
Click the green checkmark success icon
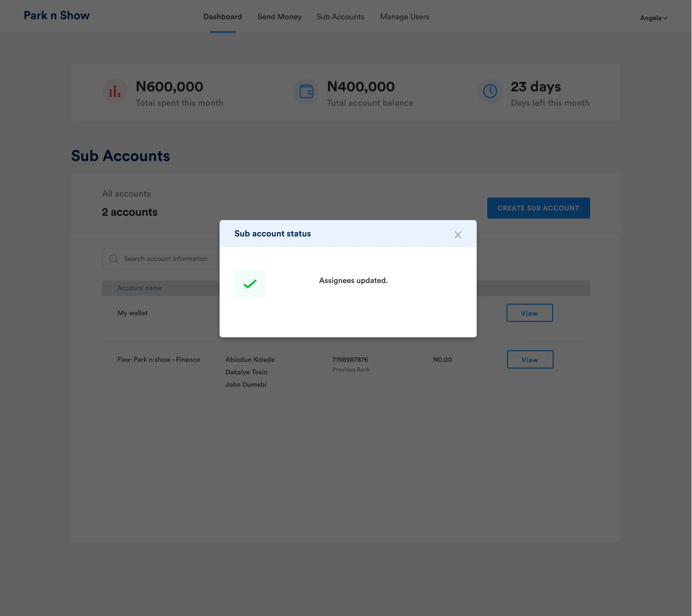250,284
